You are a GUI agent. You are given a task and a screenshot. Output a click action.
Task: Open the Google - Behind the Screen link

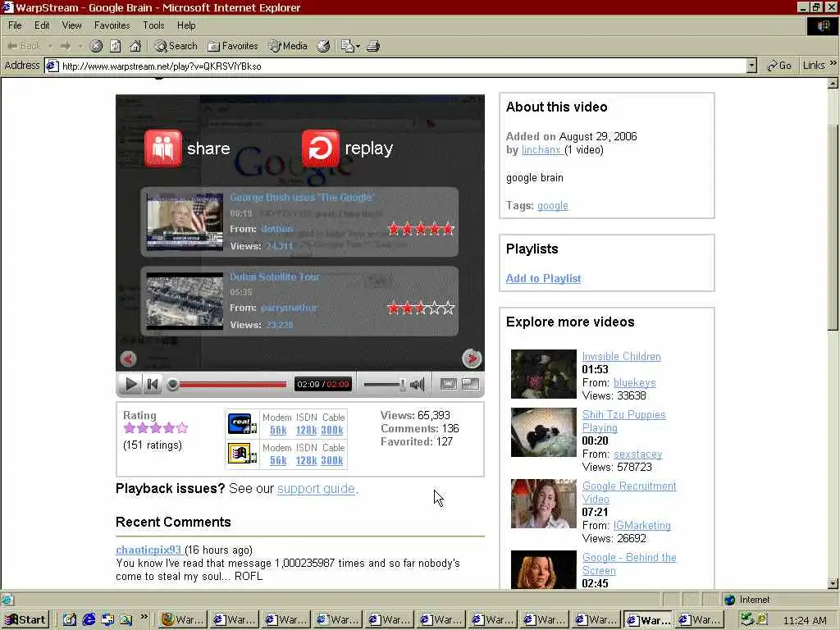tap(629, 564)
